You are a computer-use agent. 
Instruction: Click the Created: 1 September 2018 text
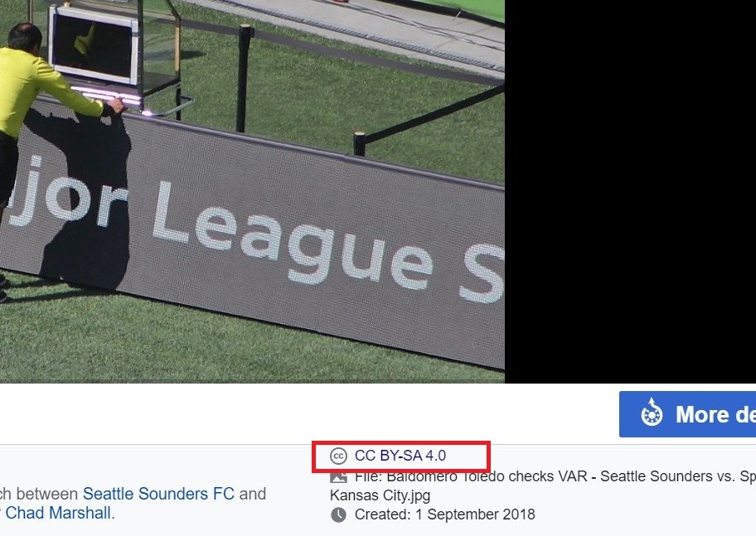coord(444,514)
